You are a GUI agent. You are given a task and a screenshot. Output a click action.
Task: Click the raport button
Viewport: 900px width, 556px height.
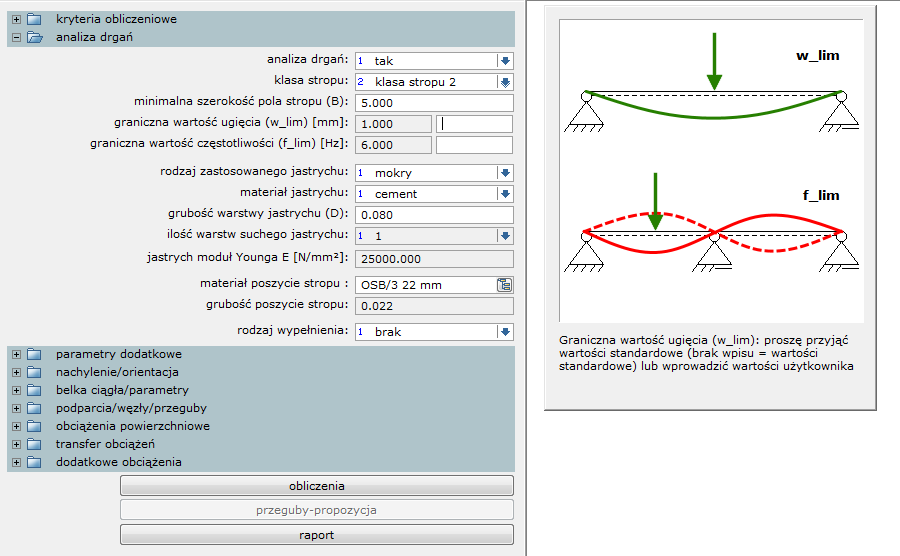click(x=316, y=535)
